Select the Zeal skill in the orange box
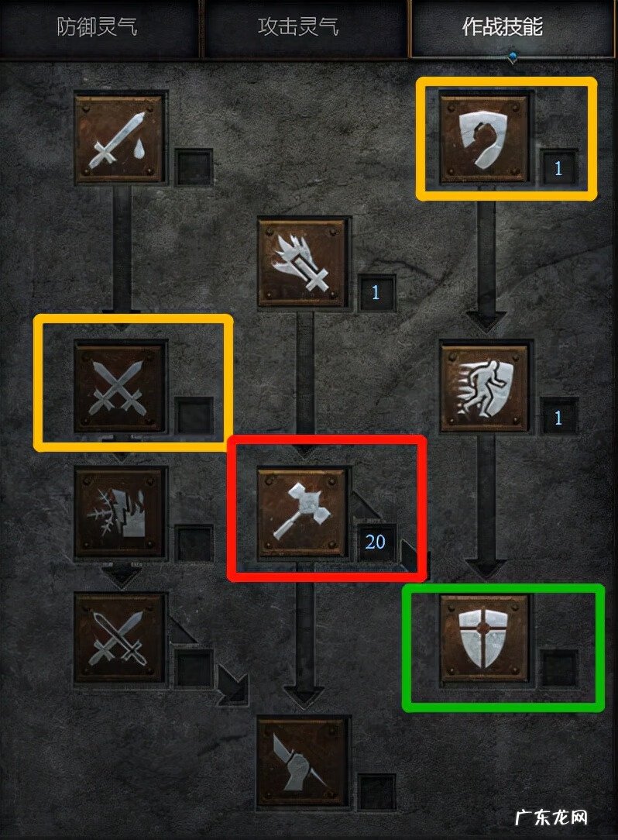This screenshot has width=618, height=840. point(118,387)
